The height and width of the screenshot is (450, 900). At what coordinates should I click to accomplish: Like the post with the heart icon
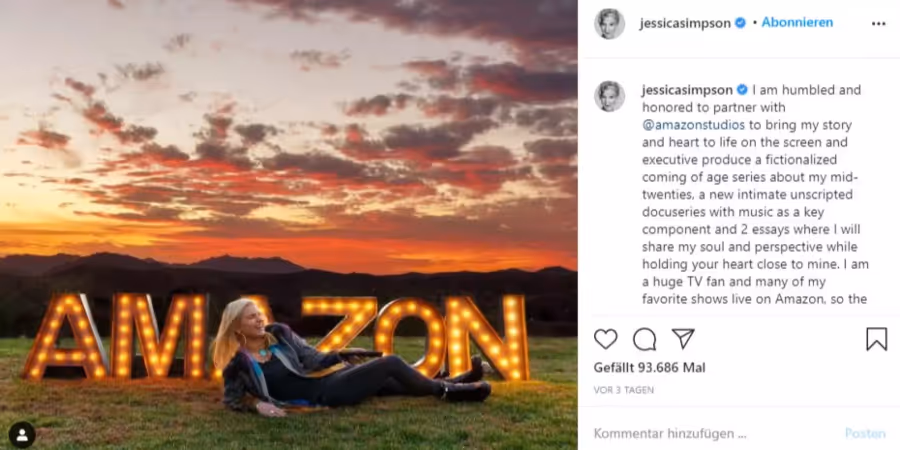tap(606, 339)
